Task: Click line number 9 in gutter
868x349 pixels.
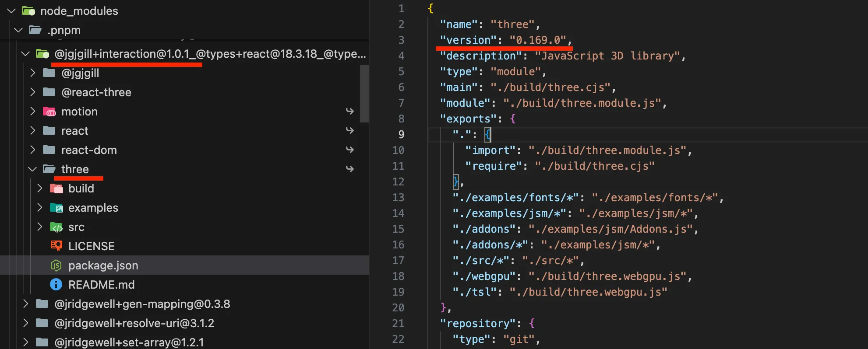Action: pyautogui.click(x=401, y=134)
